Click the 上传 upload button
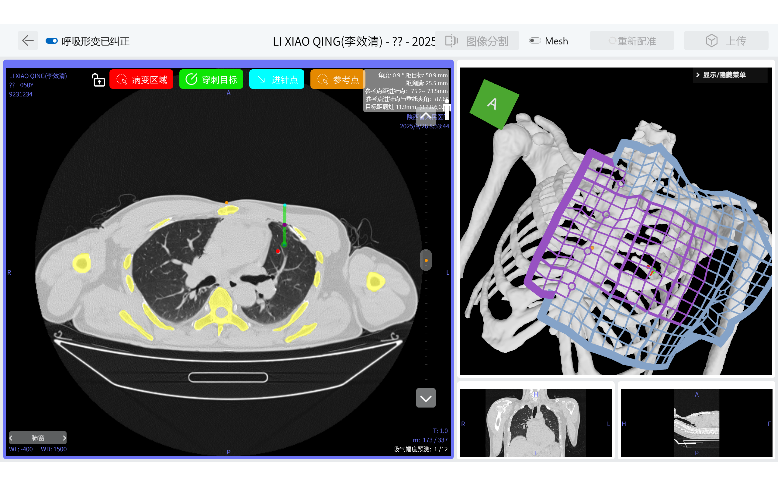Screen dimensions: 778x486 [x=726, y=41]
